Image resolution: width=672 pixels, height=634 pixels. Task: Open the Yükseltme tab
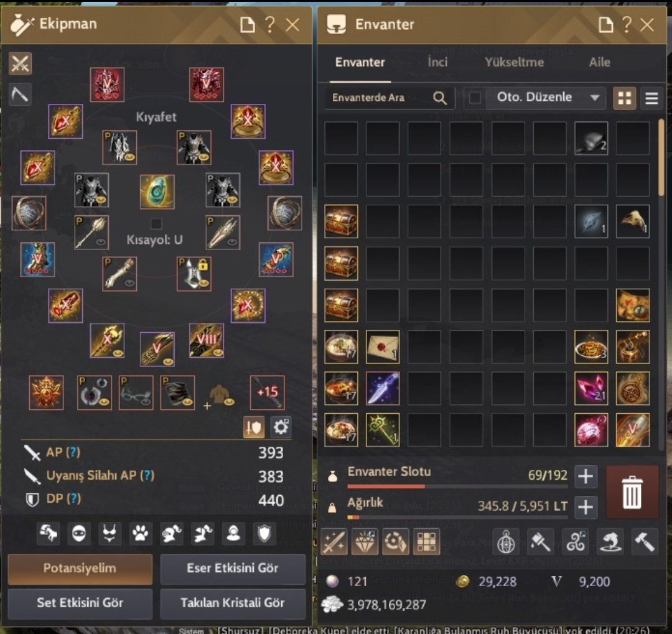pyautogui.click(x=515, y=62)
